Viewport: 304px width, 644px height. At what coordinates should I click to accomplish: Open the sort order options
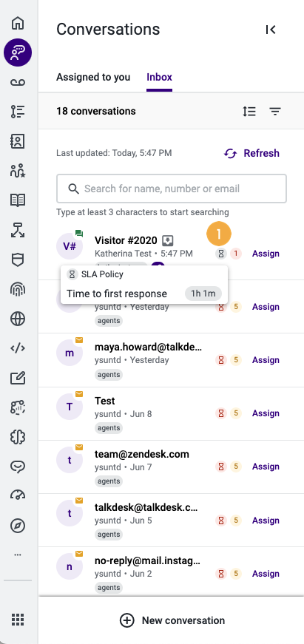[249, 112]
